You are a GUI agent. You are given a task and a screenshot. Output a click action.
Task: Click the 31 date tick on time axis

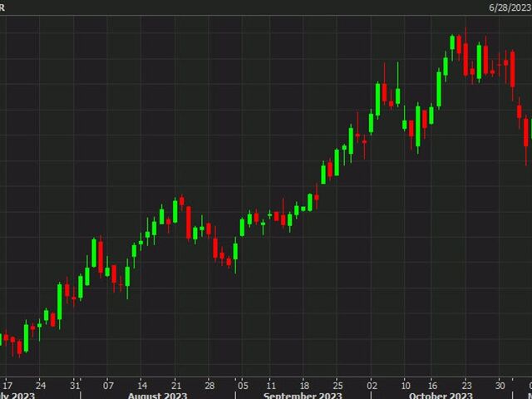pyautogui.click(x=75, y=385)
